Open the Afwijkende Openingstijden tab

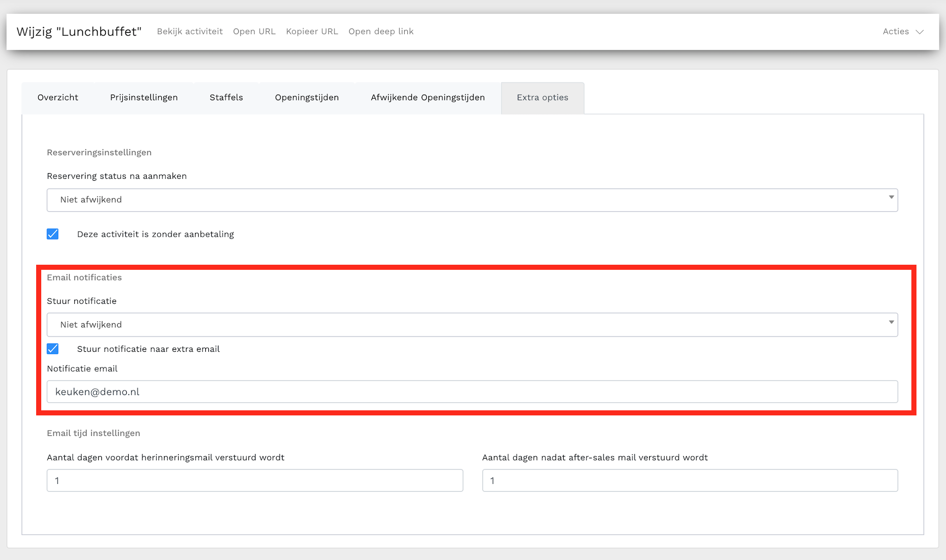pos(427,98)
